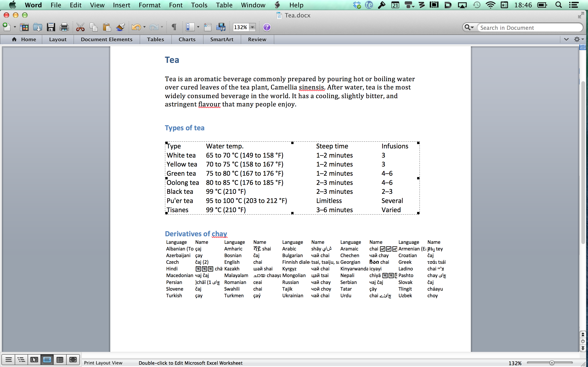This screenshot has width=588, height=367.
Task: Open Templates gallery icon in toolbar
Action: click(x=24, y=27)
